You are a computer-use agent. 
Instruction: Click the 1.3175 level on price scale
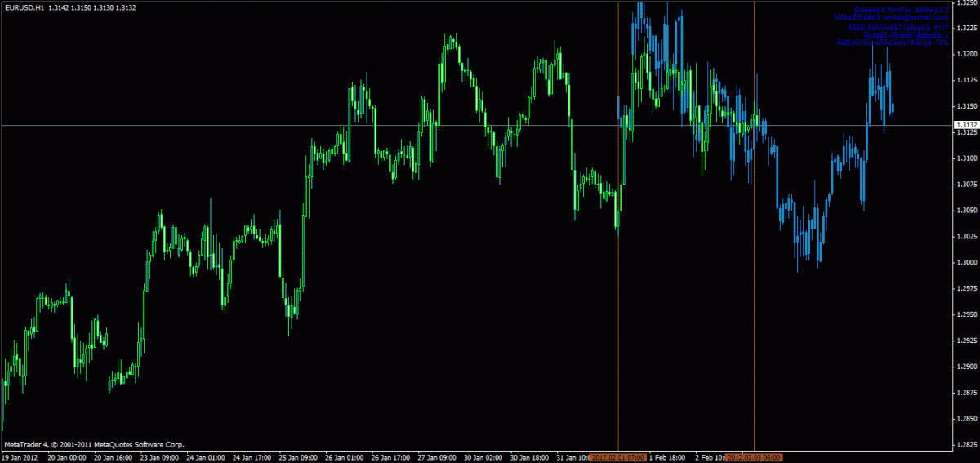click(967, 80)
